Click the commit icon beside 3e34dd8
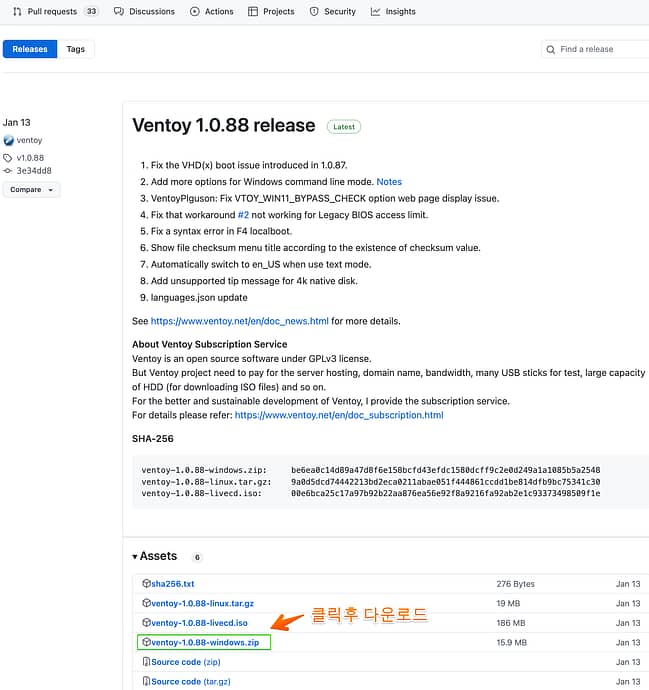Image resolution: width=649 pixels, height=690 pixels. 7,170
